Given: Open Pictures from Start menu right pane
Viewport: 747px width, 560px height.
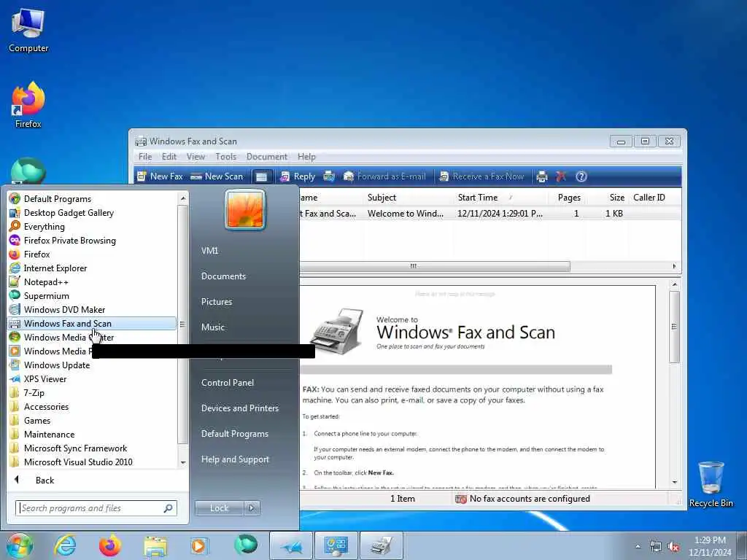Looking at the screenshot, I should [x=217, y=302].
